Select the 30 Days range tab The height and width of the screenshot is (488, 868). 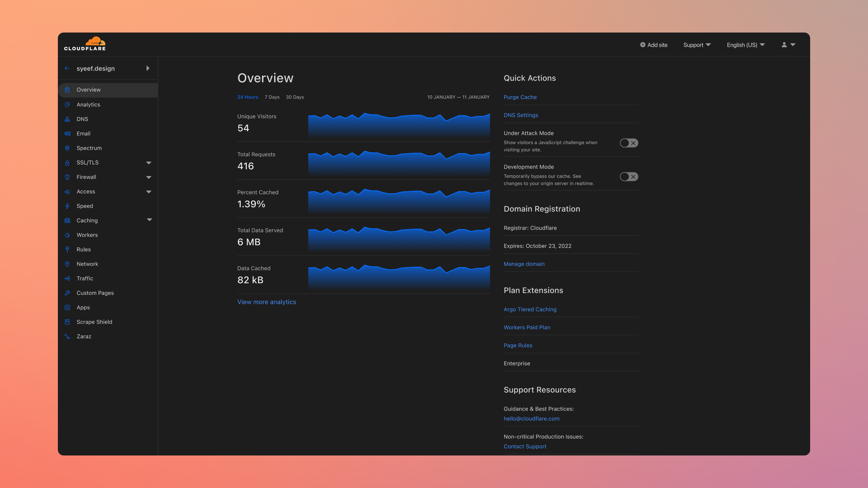(x=295, y=97)
